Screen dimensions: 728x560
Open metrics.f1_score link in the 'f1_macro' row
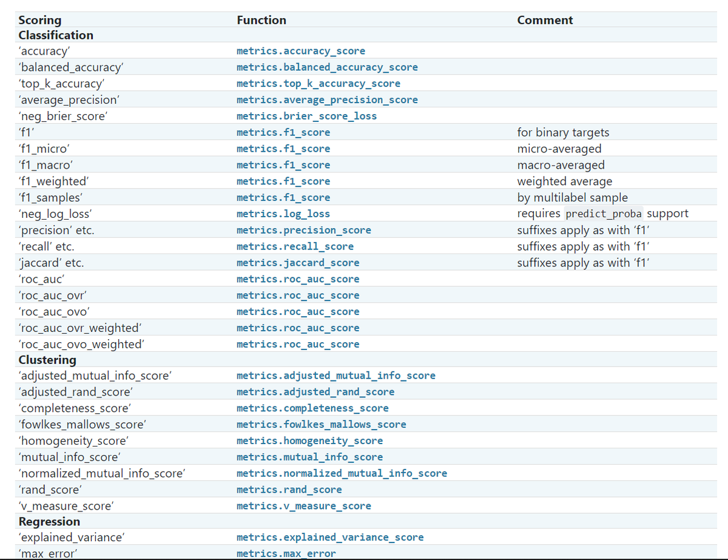[x=283, y=165]
